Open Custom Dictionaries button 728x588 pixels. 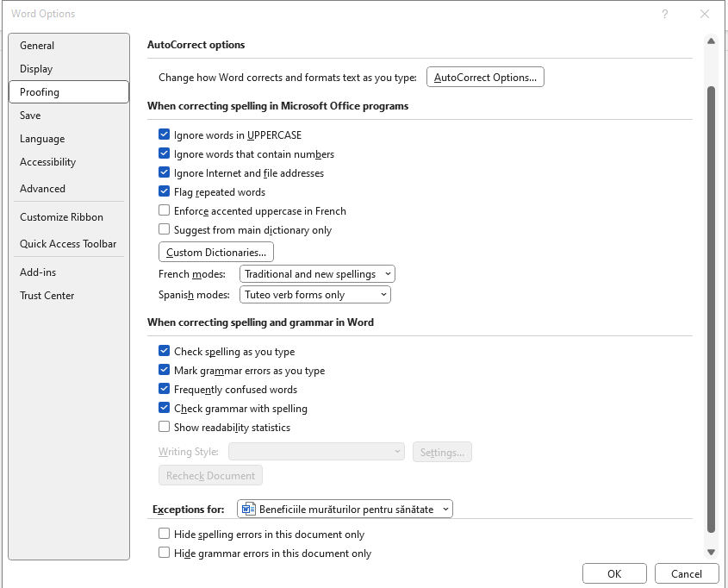tap(216, 253)
